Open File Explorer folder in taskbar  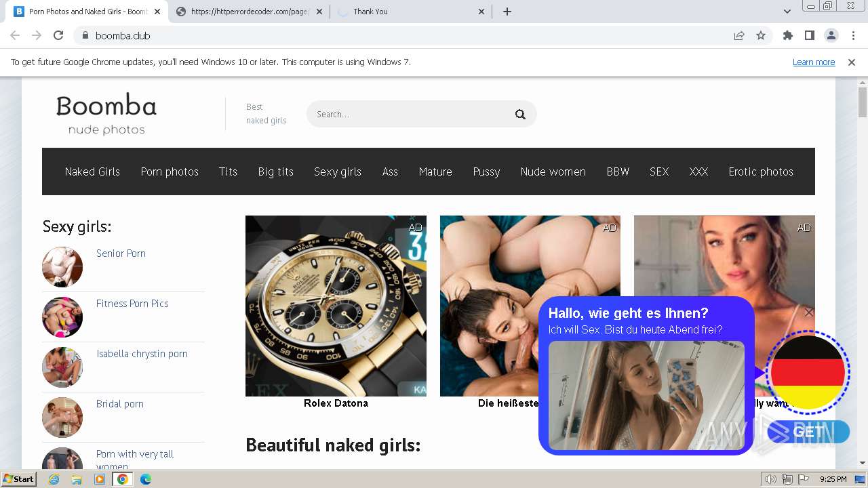pos(77,479)
